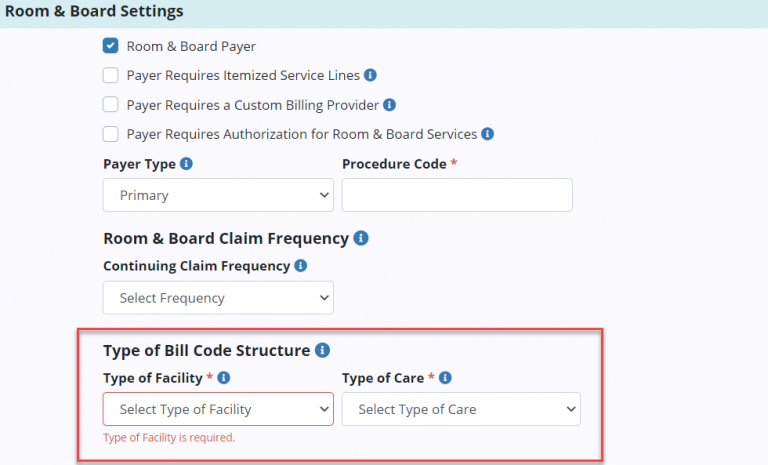Show info for Type of Bill Code Structure
Viewport: 768px width, 465px height.
point(322,350)
